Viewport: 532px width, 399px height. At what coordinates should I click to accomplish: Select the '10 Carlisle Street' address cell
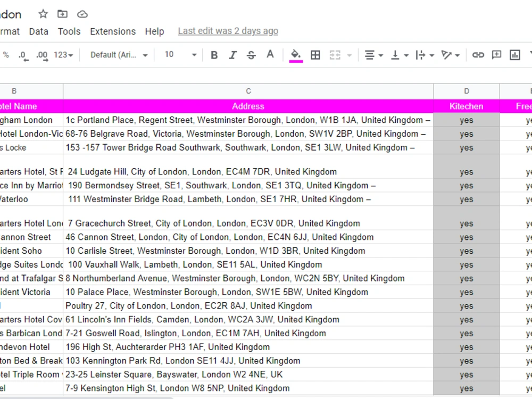click(248, 251)
